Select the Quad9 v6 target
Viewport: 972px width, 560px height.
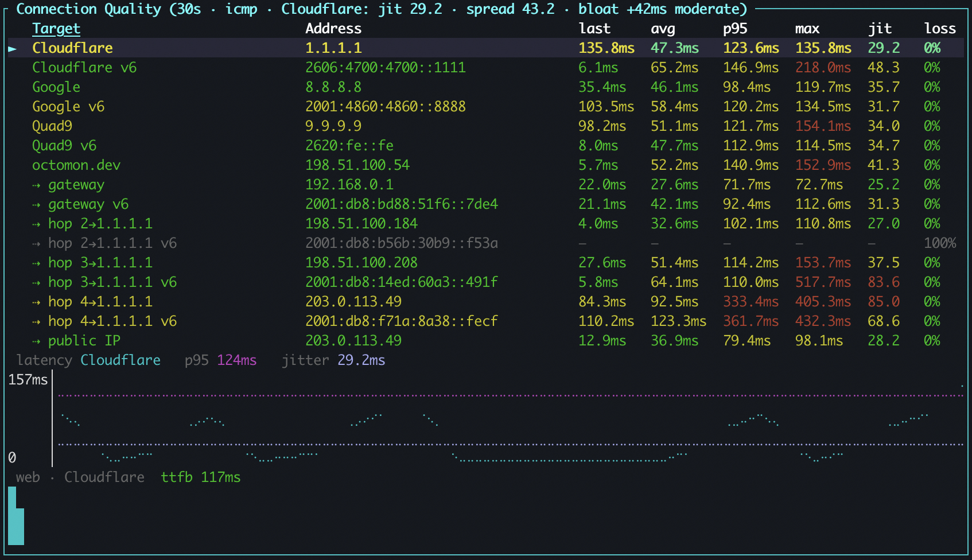point(485,146)
